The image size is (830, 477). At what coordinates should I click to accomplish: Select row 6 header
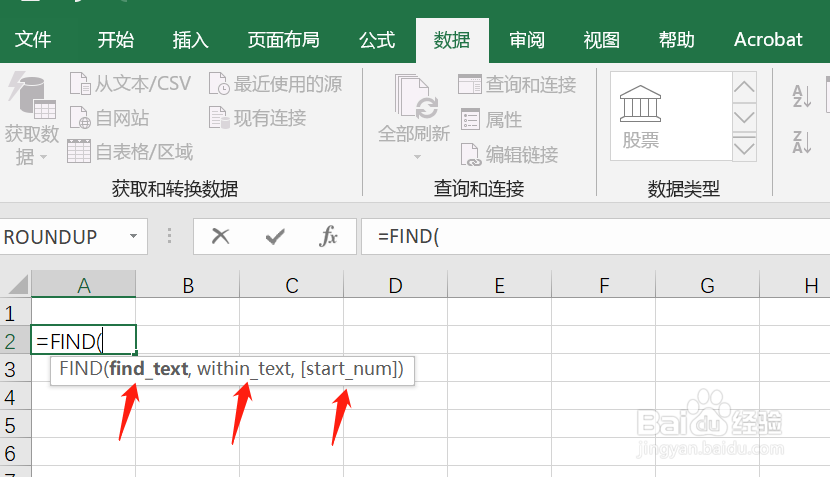pyautogui.click(x=15, y=452)
